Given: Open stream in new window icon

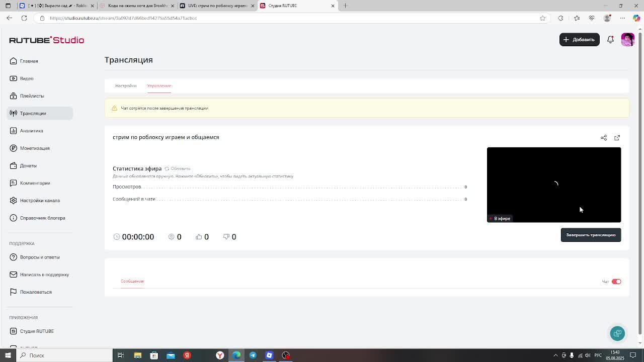Looking at the screenshot, I should [x=617, y=137].
